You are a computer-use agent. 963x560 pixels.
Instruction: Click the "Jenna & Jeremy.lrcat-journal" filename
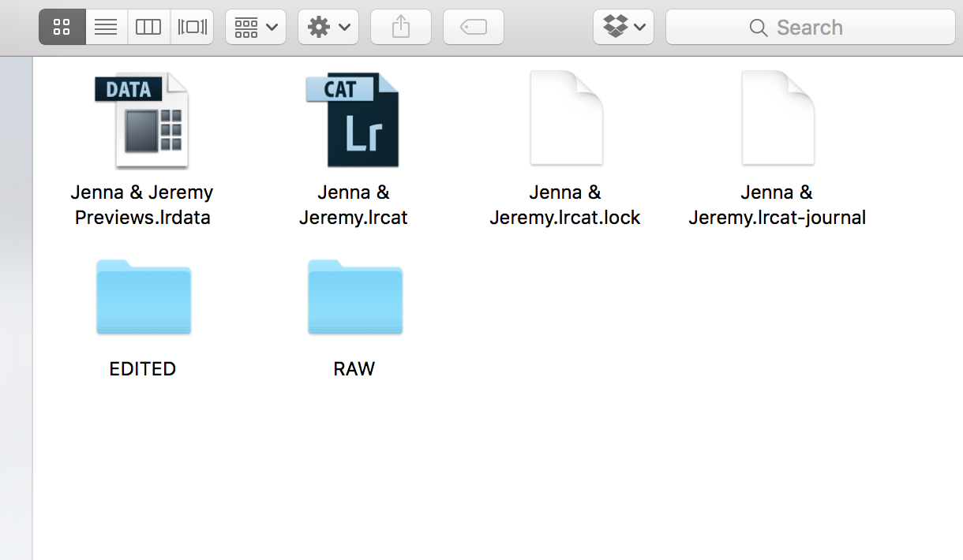[x=777, y=205]
